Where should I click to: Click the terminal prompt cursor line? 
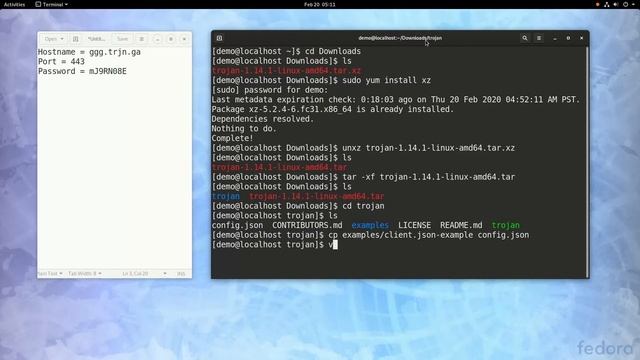point(275,245)
